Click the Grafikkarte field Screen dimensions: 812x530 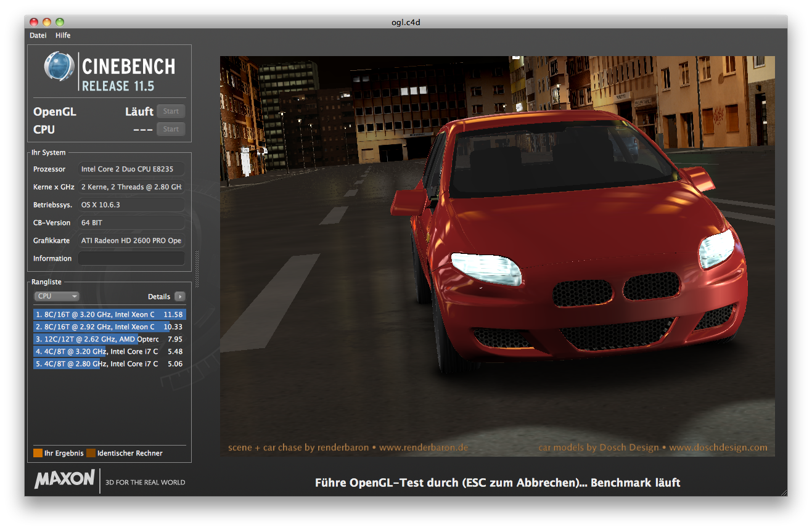[x=132, y=240]
